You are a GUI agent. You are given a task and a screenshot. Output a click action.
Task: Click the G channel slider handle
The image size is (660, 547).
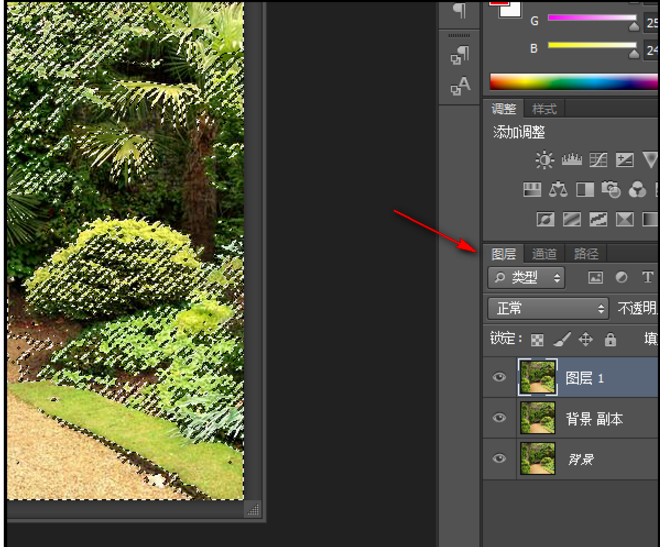coord(633,27)
